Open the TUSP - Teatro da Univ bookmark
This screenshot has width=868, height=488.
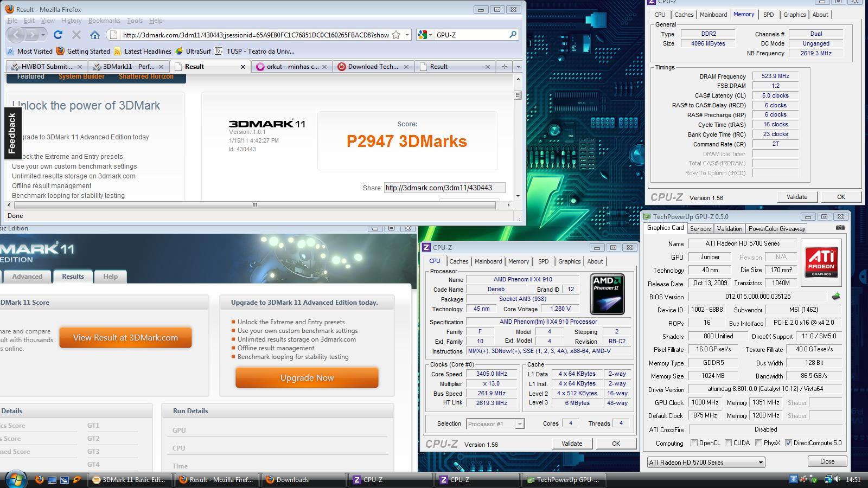click(254, 52)
